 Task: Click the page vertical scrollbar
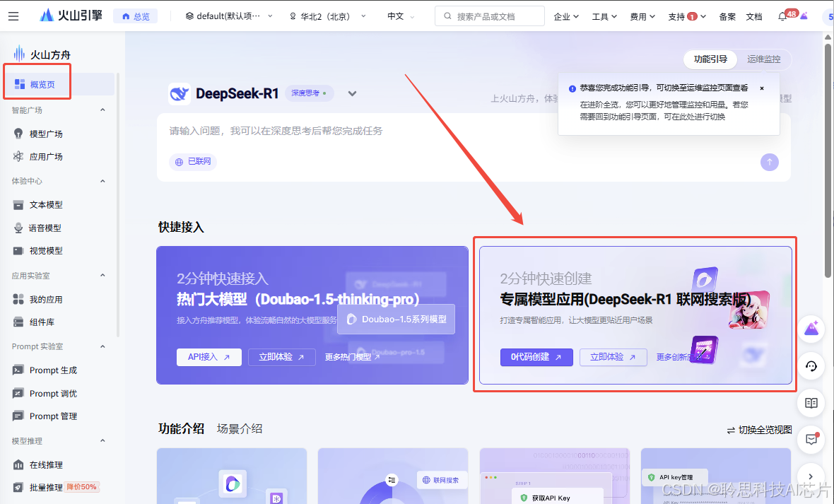tap(828, 160)
